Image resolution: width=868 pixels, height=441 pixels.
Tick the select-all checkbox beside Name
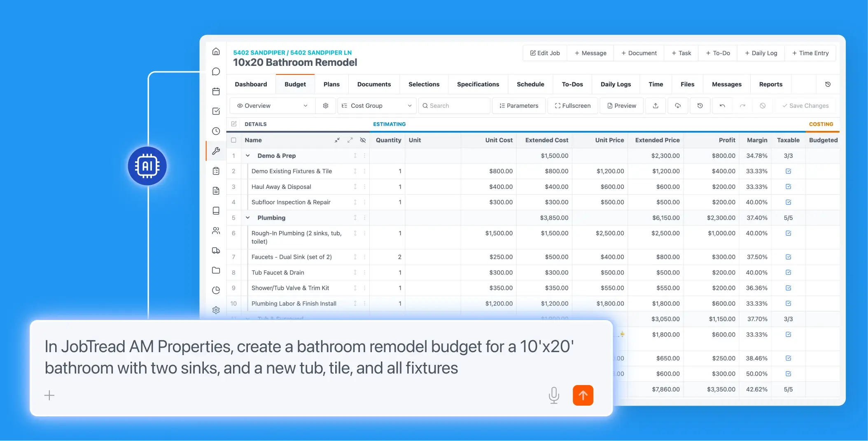(x=234, y=140)
